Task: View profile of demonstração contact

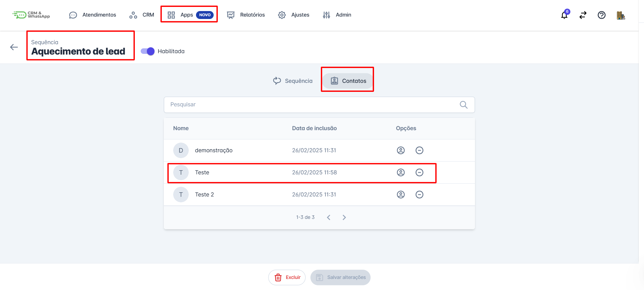Action: [401, 151]
